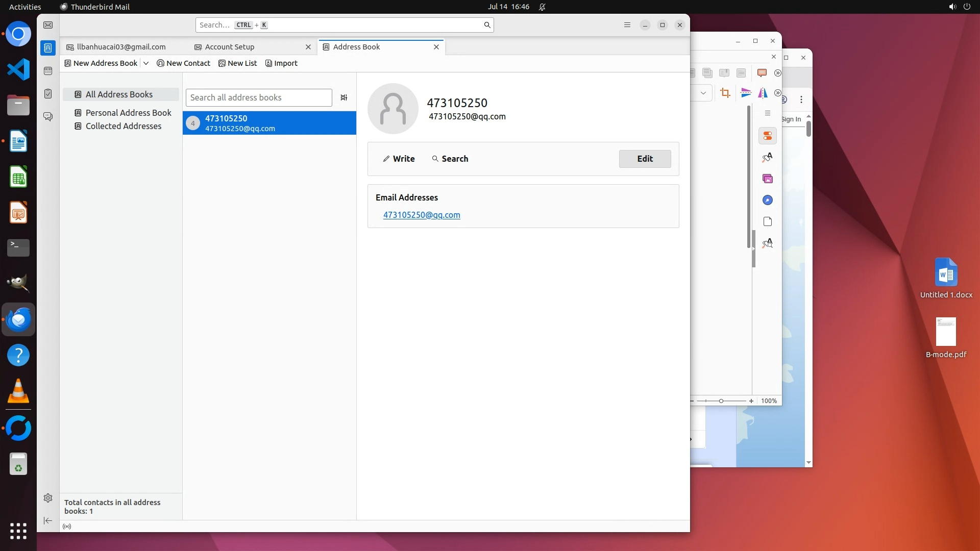Open Thunderbird settings gear icon
Screen dimensions: 980x551
48,498
